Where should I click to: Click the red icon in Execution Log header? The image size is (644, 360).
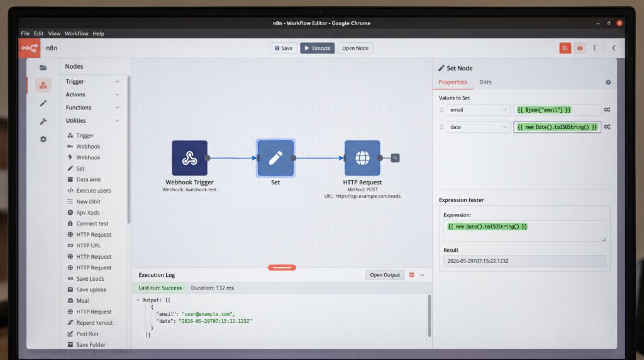[x=411, y=275]
